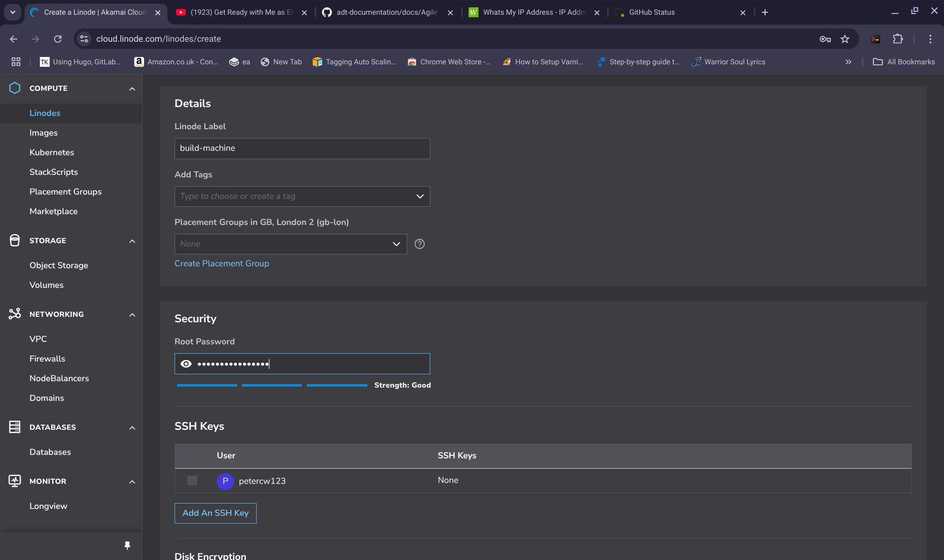944x560 pixels.
Task: Check the petercw123 SSH user checkbox
Action: click(x=192, y=480)
